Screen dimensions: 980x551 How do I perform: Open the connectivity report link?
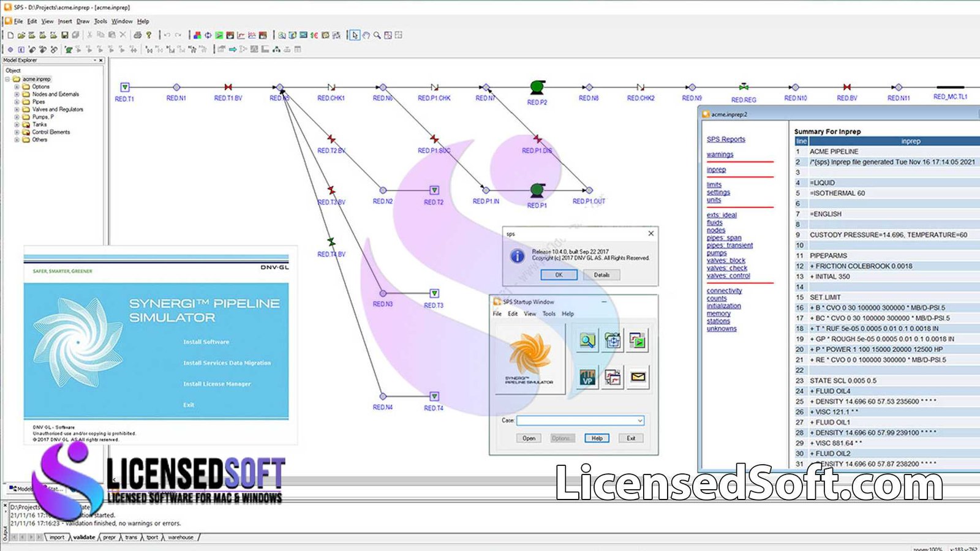(724, 291)
